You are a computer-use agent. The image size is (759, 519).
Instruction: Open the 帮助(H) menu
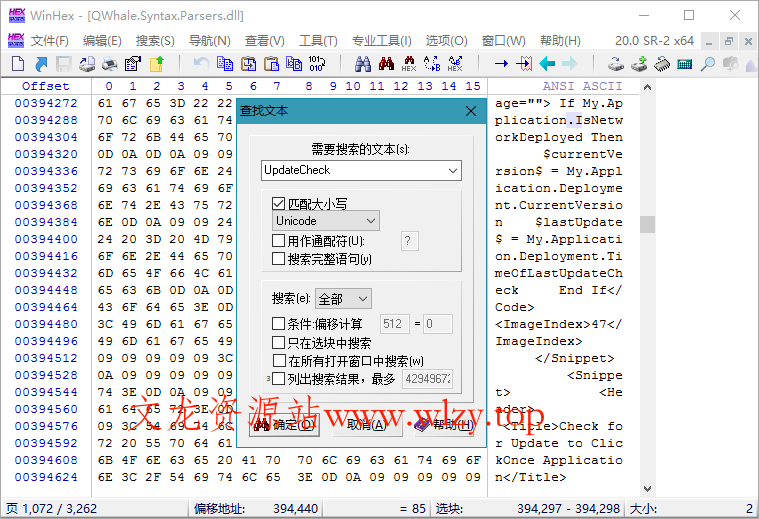coord(560,41)
